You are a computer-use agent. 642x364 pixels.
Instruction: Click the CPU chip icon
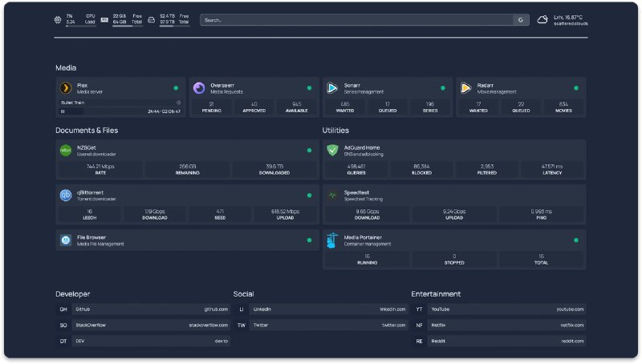tap(58, 19)
